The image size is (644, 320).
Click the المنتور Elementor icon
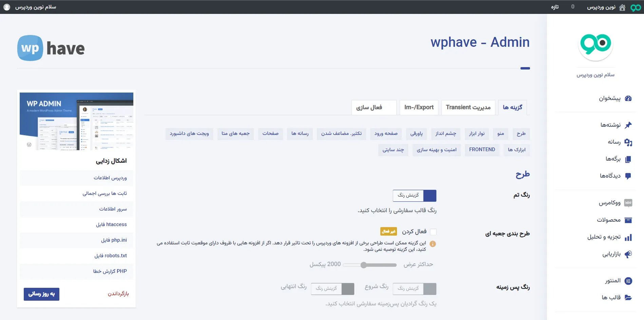(x=628, y=281)
